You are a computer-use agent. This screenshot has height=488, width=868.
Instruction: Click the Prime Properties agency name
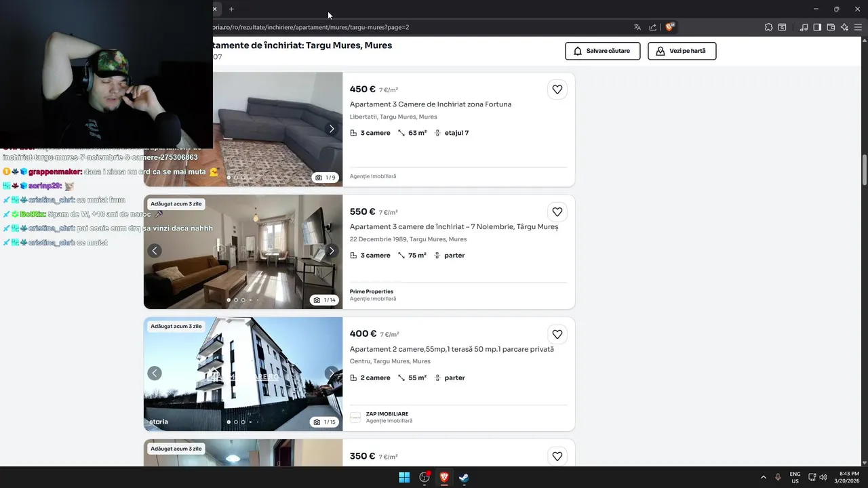pos(372,291)
